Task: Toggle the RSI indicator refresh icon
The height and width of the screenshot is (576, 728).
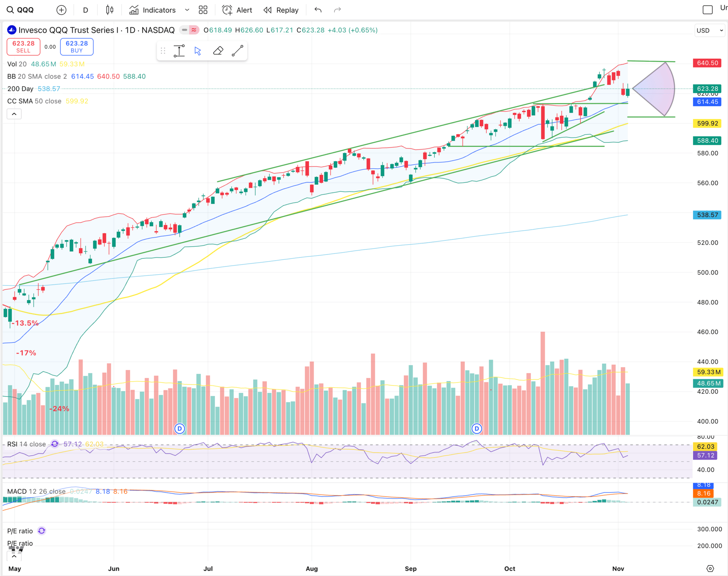Action: [55, 444]
